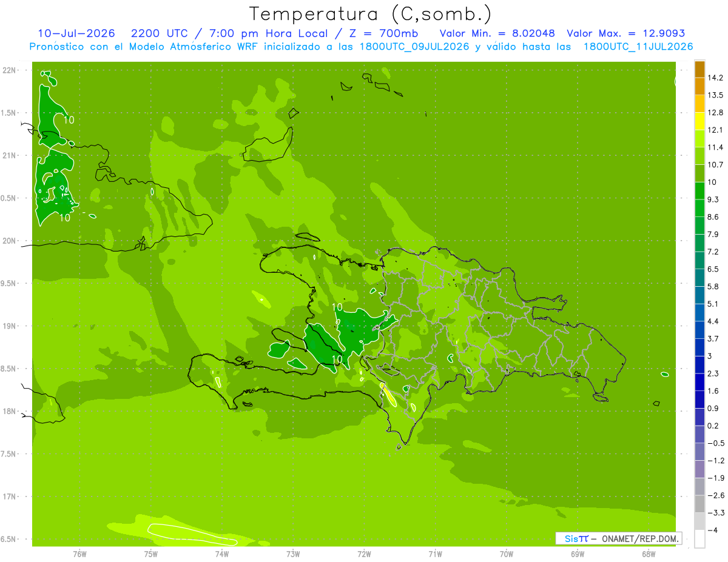Viewport: 728px width, 562px height.
Task: Click the "5.8" color scale value
Action: coord(713,286)
